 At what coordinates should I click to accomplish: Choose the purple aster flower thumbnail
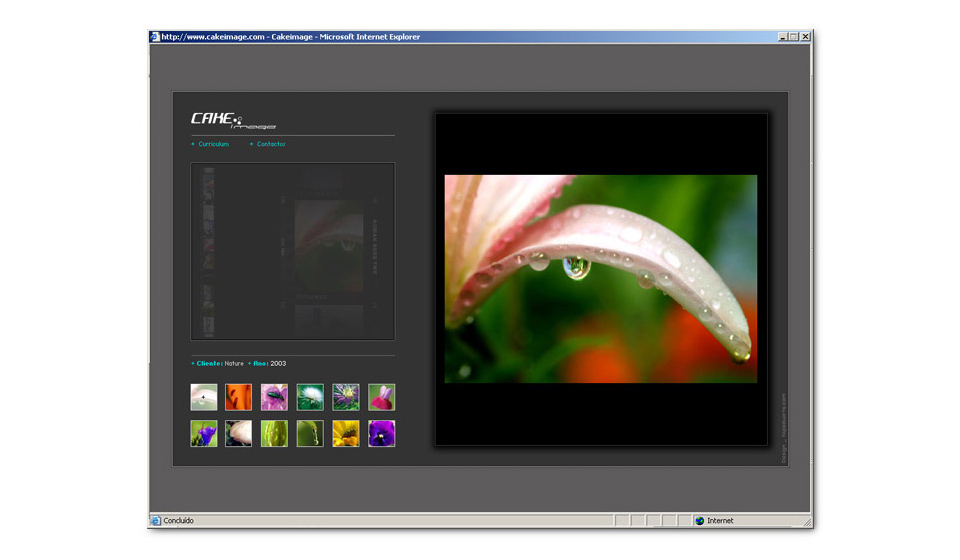(x=346, y=397)
